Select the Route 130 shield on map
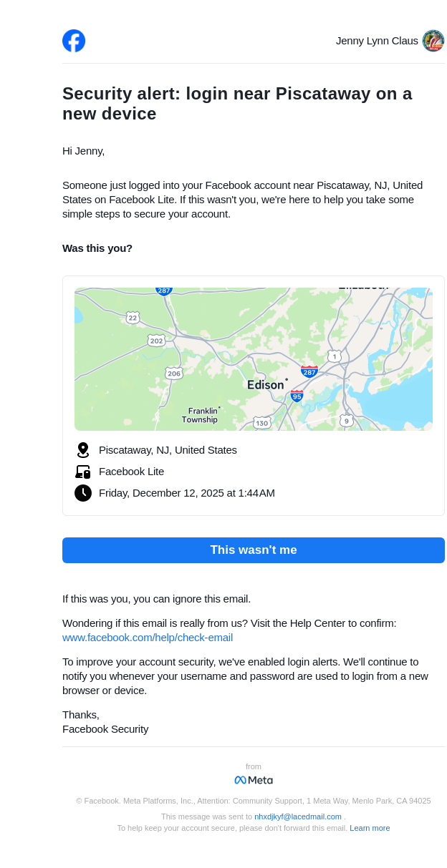The image size is (447, 868). [262, 423]
